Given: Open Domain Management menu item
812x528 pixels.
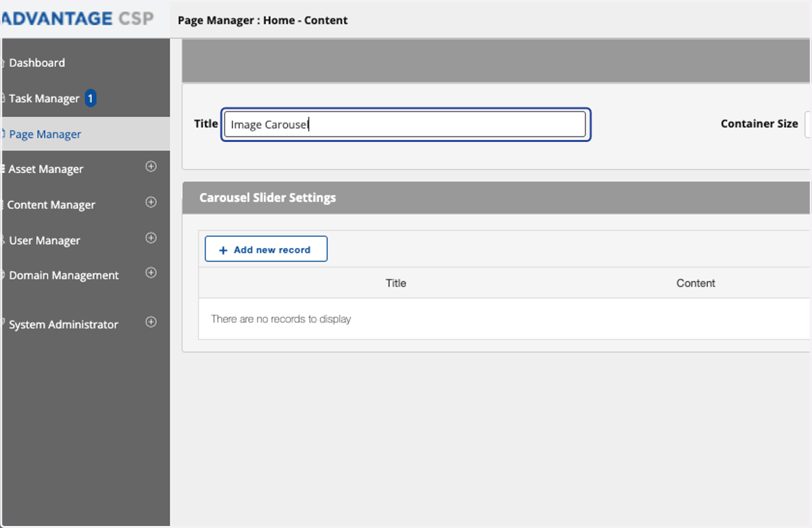Looking at the screenshot, I should (64, 275).
